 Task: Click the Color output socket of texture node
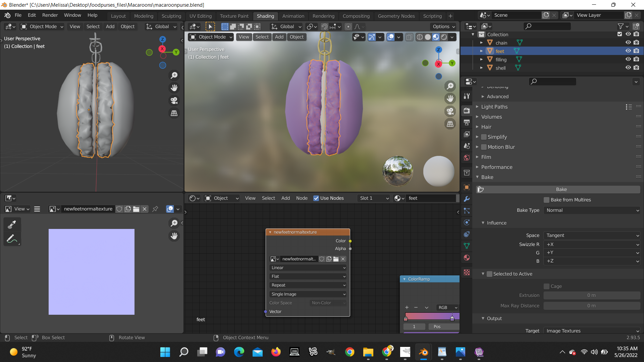350,241
